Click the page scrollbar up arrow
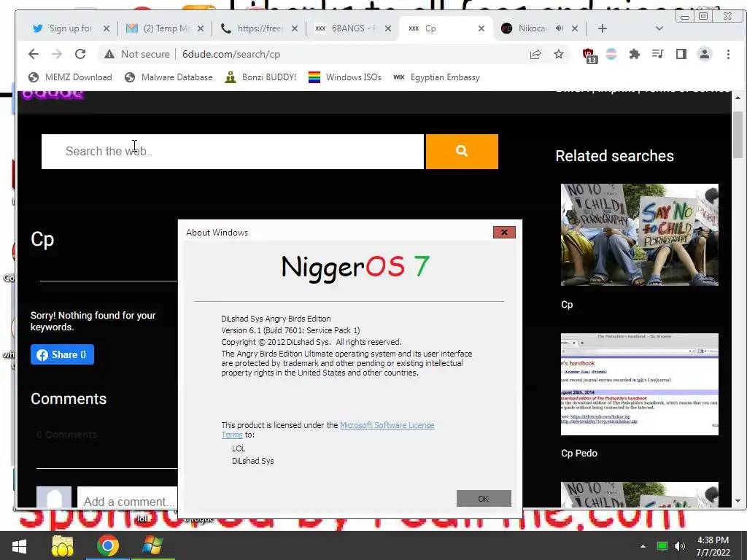This screenshot has height=560, width=747. [x=738, y=98]
